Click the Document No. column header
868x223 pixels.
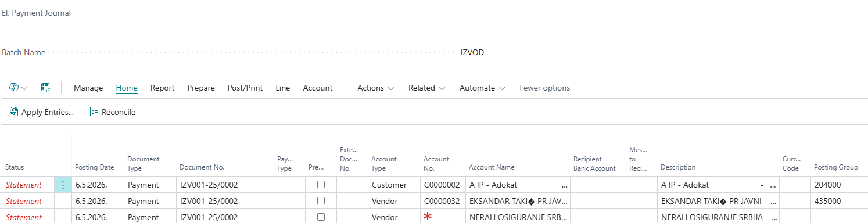(x=202, y=167)
